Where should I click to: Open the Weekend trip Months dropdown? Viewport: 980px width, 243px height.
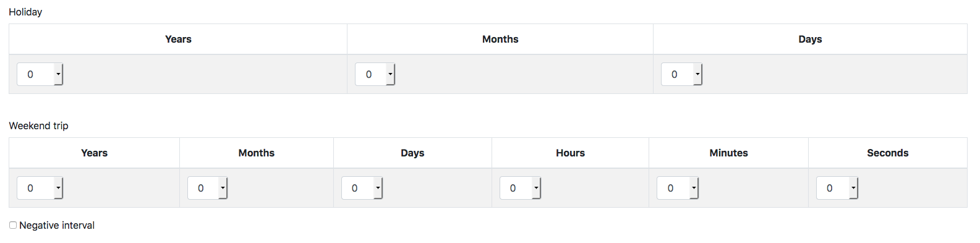click(x=207, y=188)
